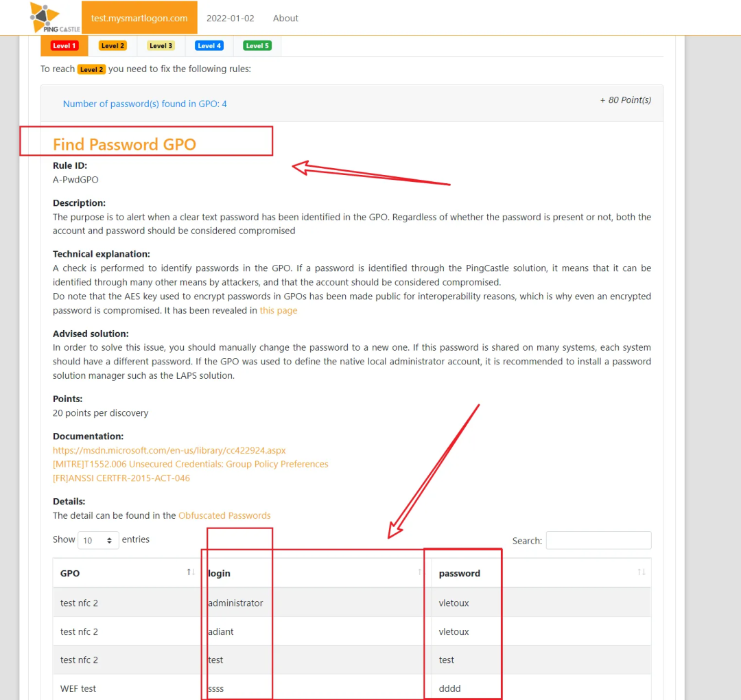Viewport: 741px width, 700px height.
Task: Focus the table Search input field
Action: (598, 540)
